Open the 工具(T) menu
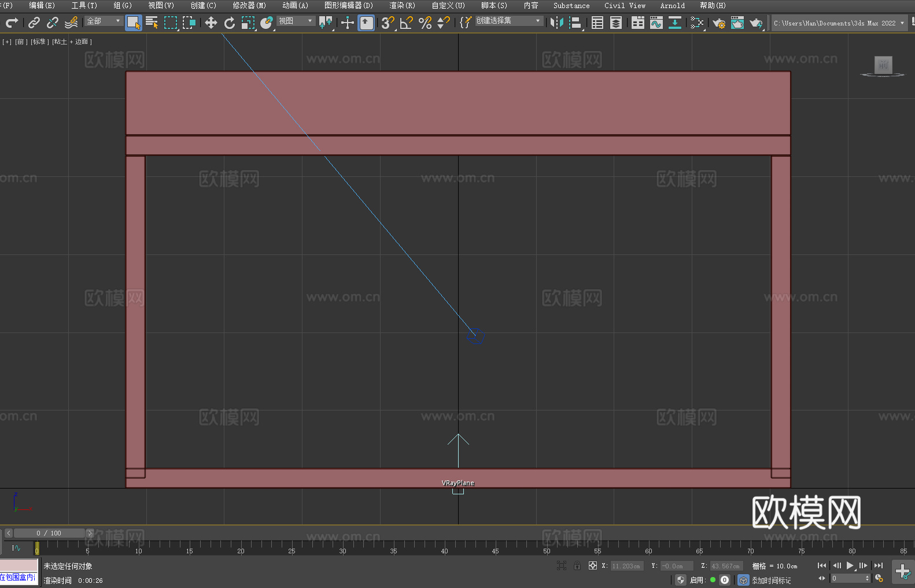 click(84, 5)
